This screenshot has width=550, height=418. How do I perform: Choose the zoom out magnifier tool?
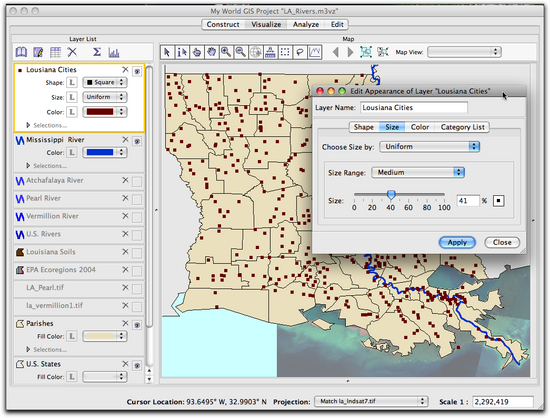tap(241, 52)
